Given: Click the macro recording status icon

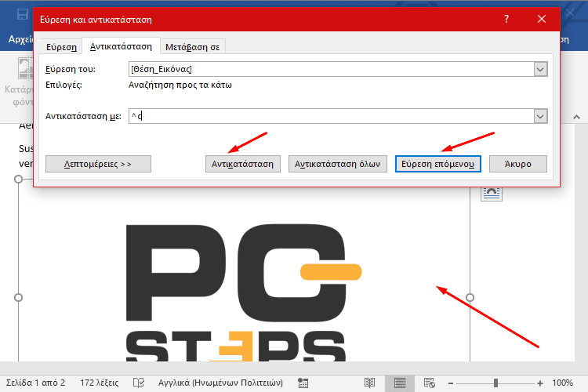Looking at the screenshot, I should pyautogui.click(x=303, y=383).
